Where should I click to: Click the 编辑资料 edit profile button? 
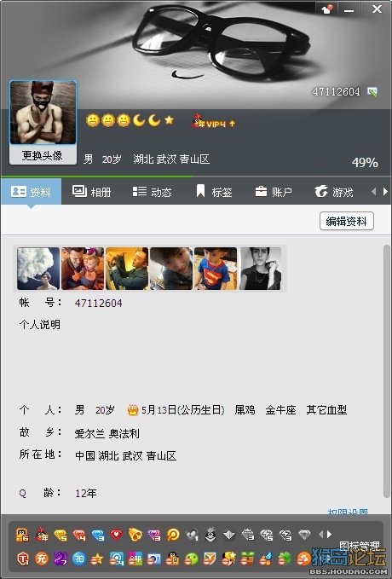click(x=347, y=221)
